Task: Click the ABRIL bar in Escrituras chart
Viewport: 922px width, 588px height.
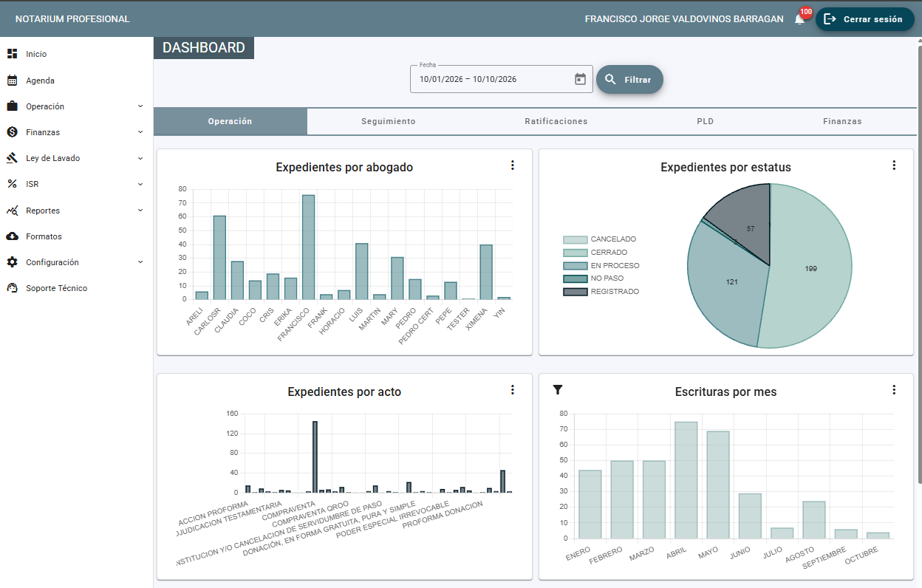Action: pos(686,480)
